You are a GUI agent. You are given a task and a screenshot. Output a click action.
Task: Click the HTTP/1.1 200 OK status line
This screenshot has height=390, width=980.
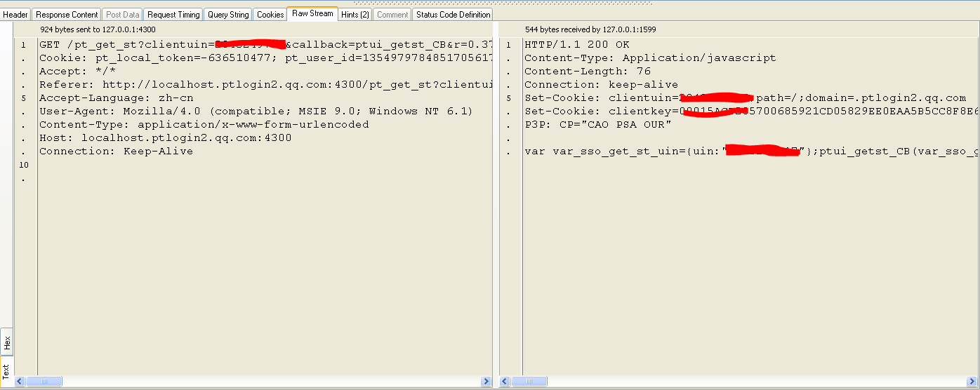click(576, 45)
